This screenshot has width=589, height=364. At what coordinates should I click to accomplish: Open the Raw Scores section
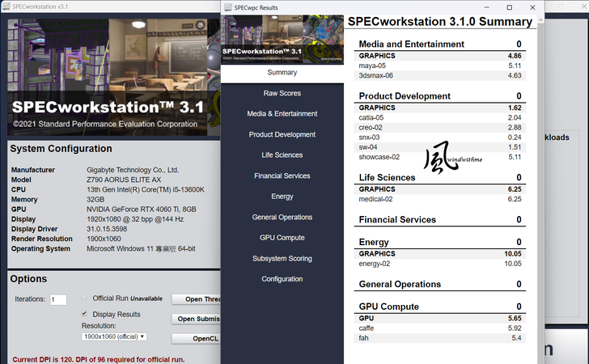(x=282, y=94)
